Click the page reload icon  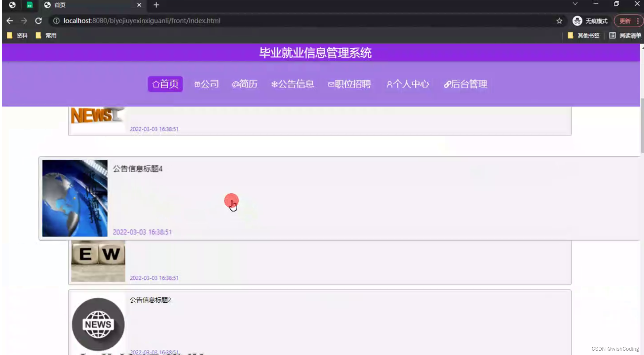[39, 20]
